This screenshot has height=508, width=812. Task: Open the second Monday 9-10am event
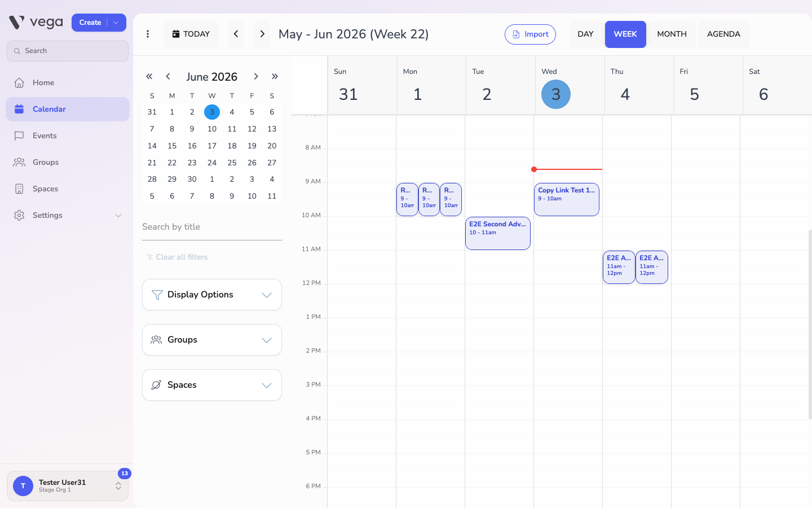click(429, 199)
